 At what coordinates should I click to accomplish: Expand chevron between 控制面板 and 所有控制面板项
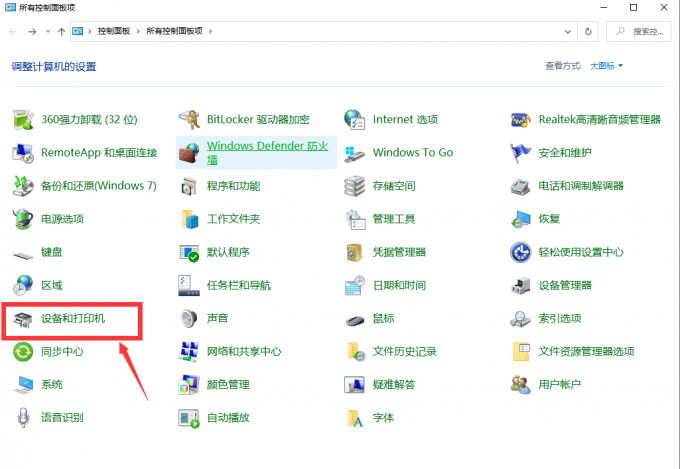[138, 31]
